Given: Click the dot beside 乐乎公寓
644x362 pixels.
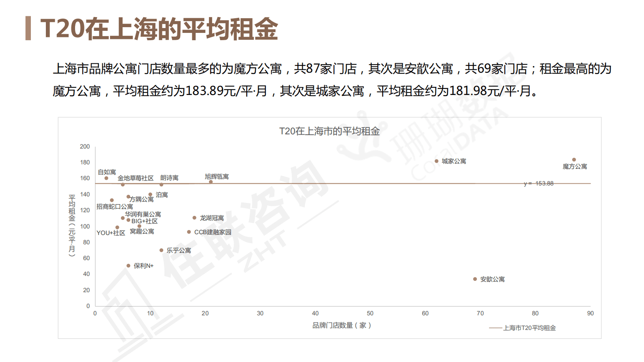Looking at the screenshot, I should 161,250.
